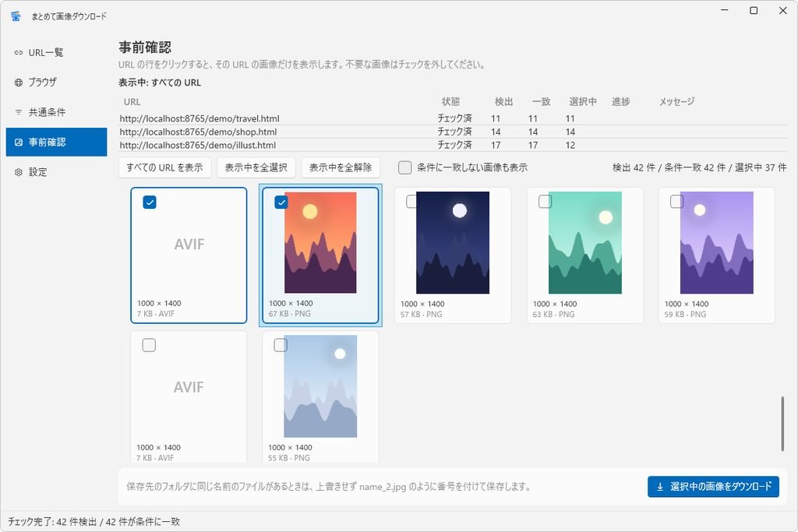Screen dimensions: 798x532
Task: Click the image icon beside 事前確認
Action: 19,143
